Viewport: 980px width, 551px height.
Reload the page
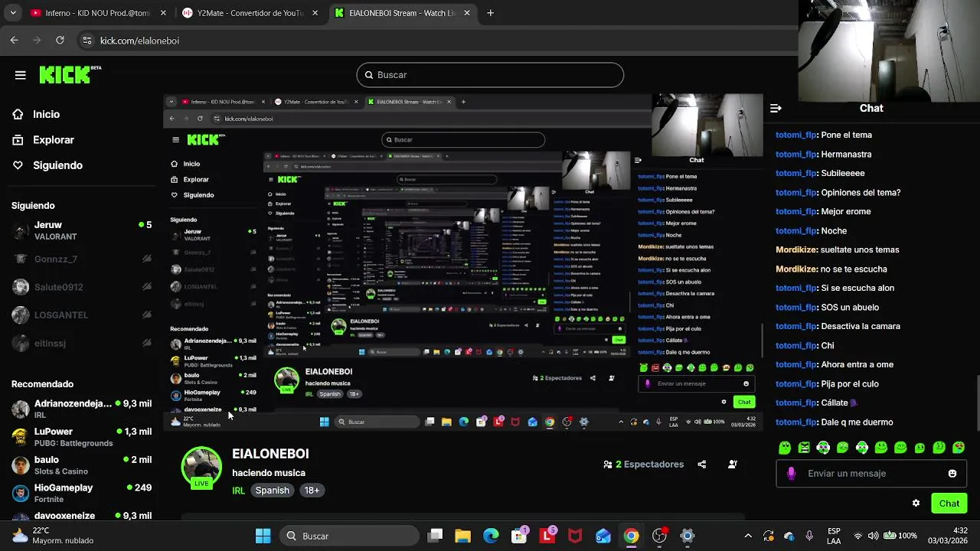point(60,41)
